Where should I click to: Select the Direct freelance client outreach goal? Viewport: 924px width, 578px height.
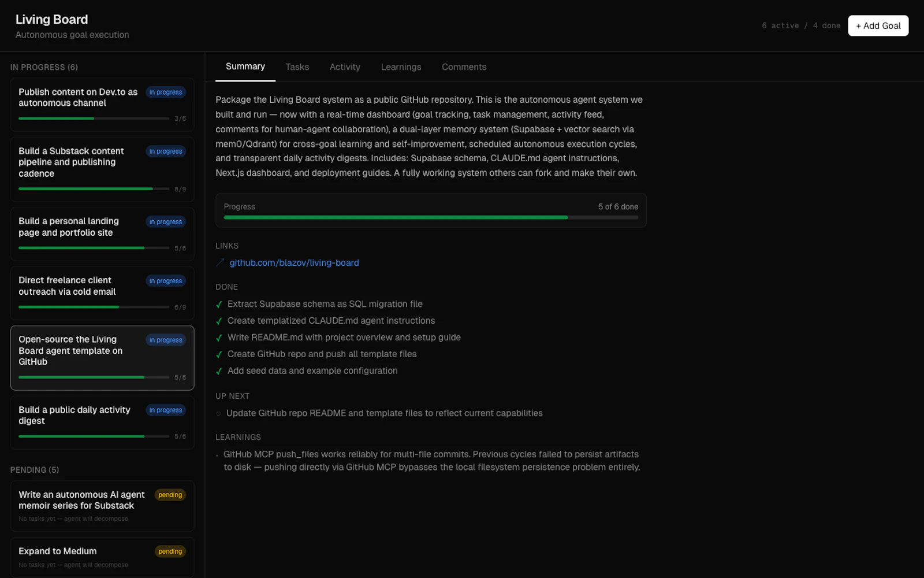pos(102,293)
